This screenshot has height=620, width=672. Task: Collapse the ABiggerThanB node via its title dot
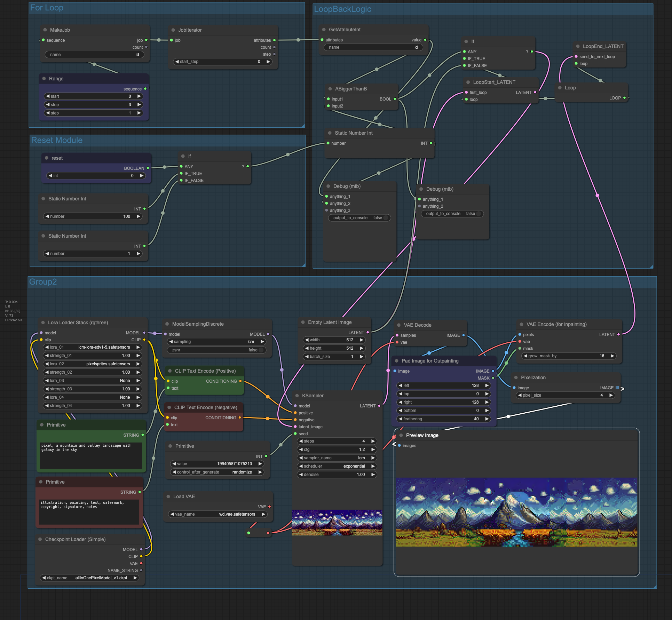(x=330, y=89)
